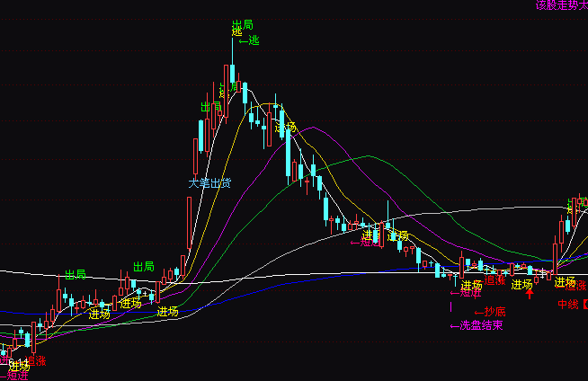Click the green ←逃 marker near peak

coord(249,40)
